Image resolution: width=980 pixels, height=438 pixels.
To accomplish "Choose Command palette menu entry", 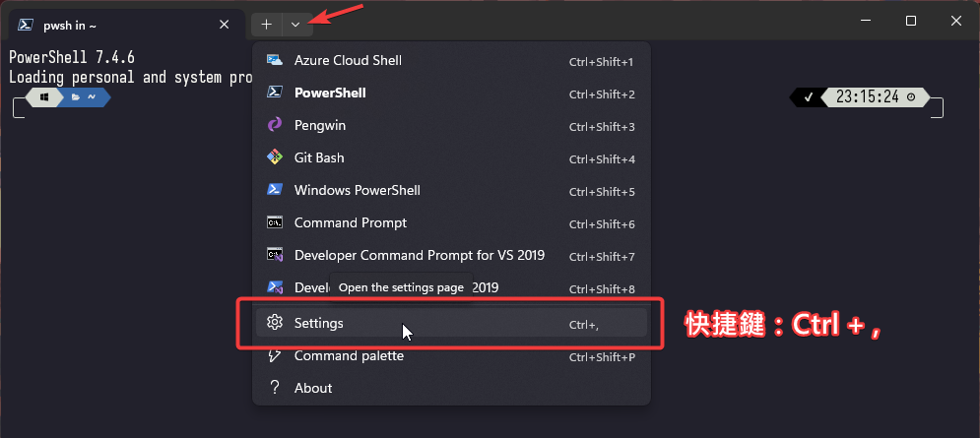I will [x=451, y=355].
